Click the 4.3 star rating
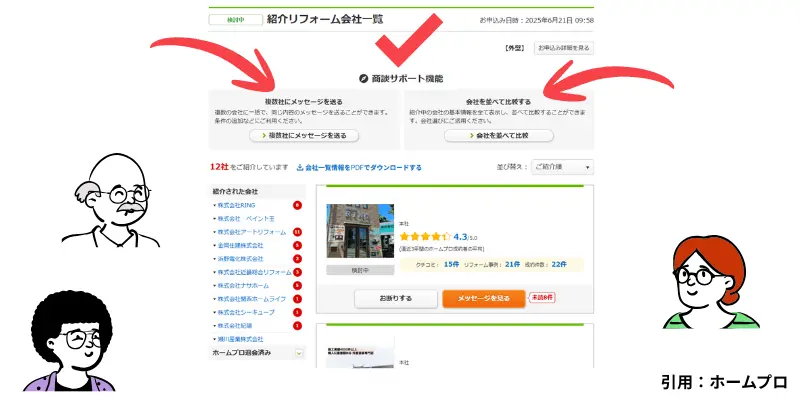Viewport: 800px width, 400px height. coord(438,237)
